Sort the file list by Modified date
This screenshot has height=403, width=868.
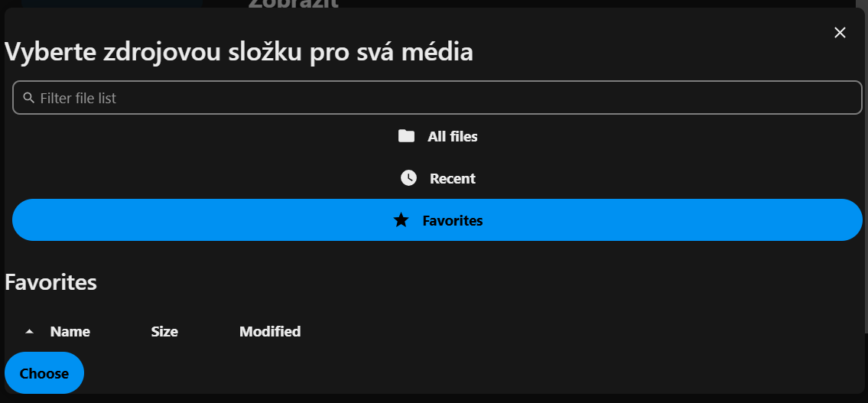(x=270, y=332)
